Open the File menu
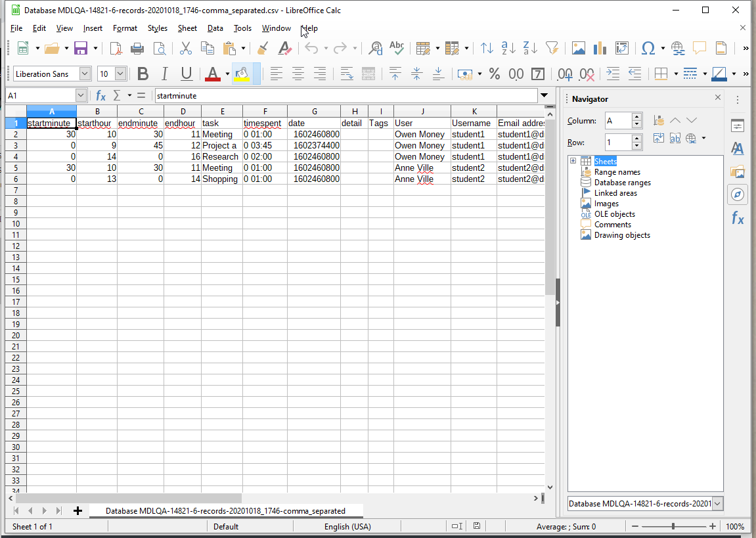The image size is (756, 538). [x=16, y=28]
